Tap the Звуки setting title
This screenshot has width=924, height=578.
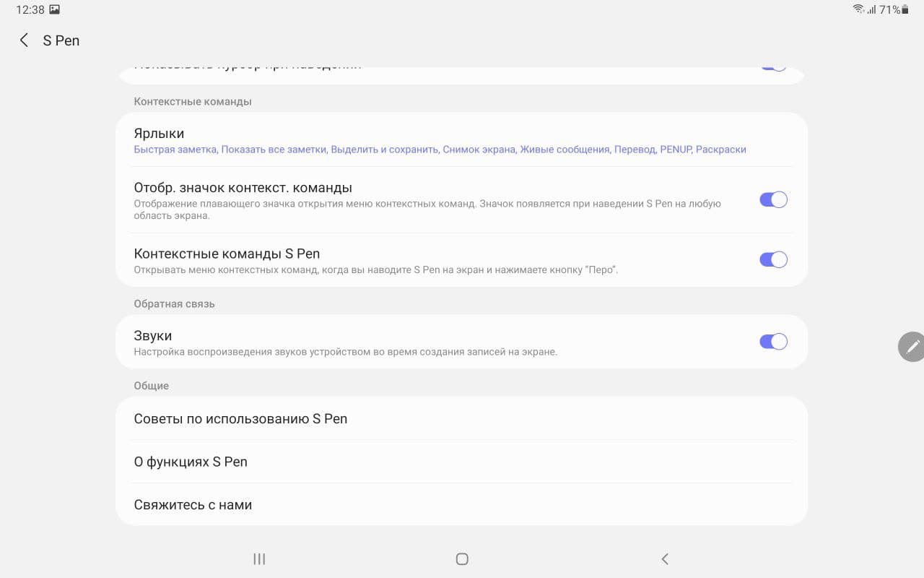tap(153, 336)
